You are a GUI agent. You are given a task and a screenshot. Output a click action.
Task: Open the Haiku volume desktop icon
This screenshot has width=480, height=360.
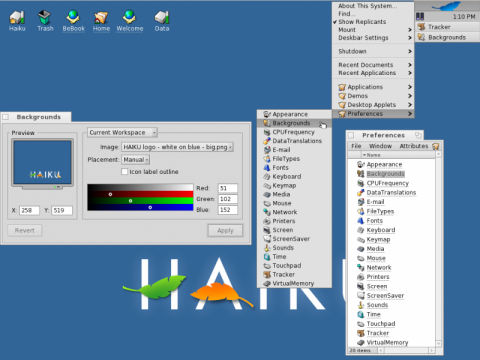click(x=17, y=20)
